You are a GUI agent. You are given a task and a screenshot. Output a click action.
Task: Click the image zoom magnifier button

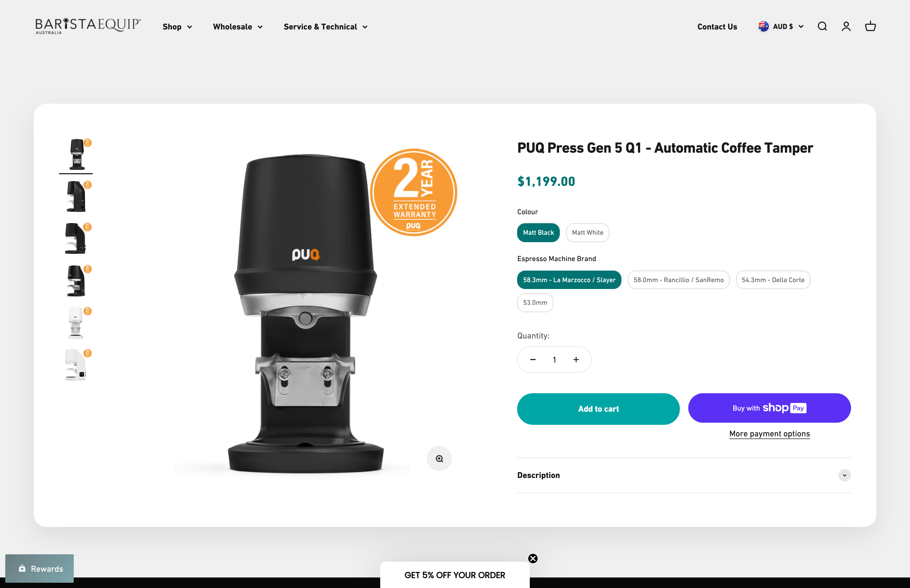click(x=439, y=459)
